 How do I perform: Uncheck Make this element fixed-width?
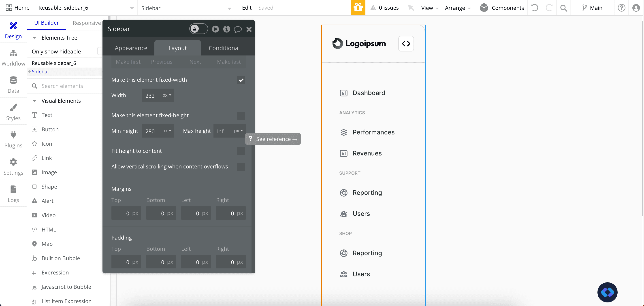241,80
